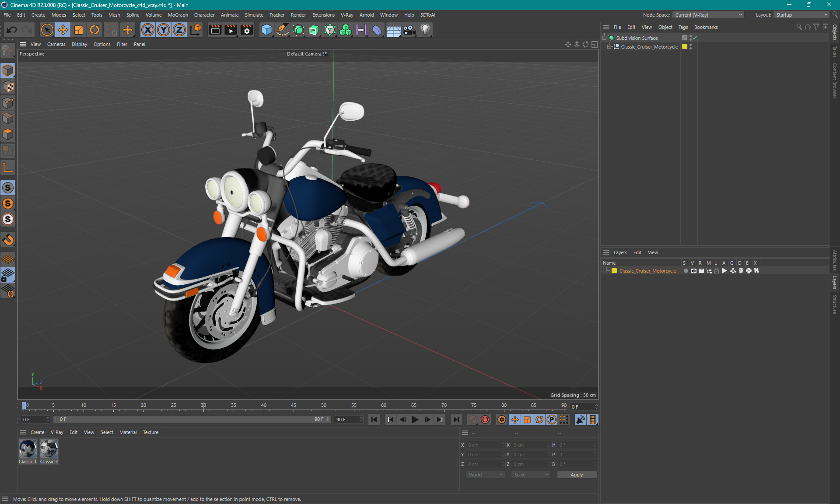Add an Extrude generator object
840x504 pixels.
[314, 30]
